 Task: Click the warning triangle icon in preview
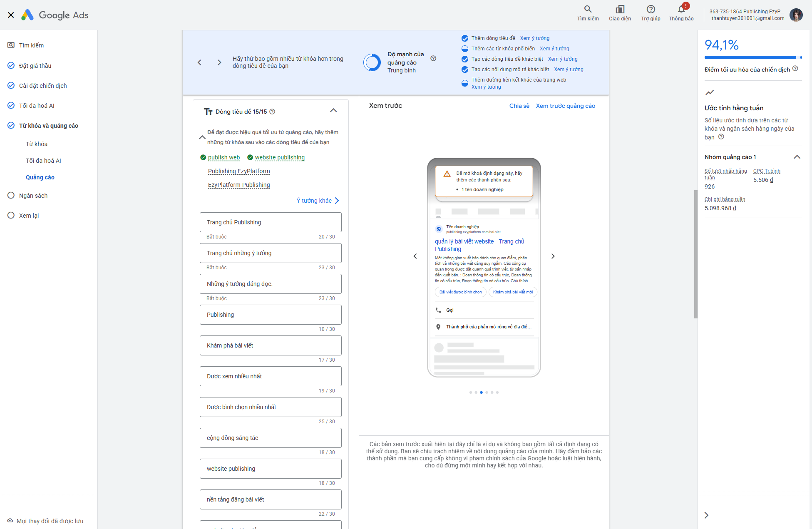[x=447, y=174]
